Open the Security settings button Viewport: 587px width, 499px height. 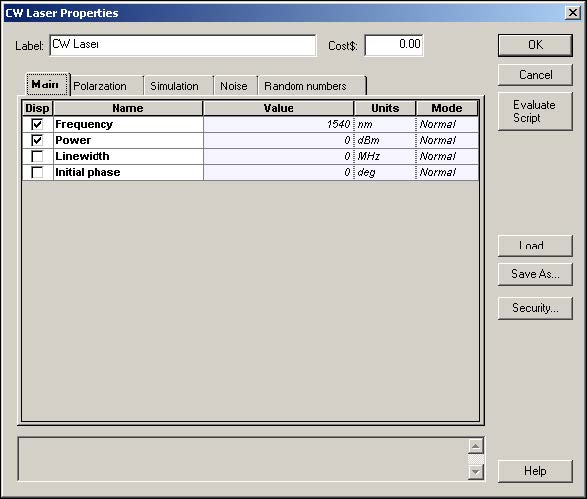point(535,308)
